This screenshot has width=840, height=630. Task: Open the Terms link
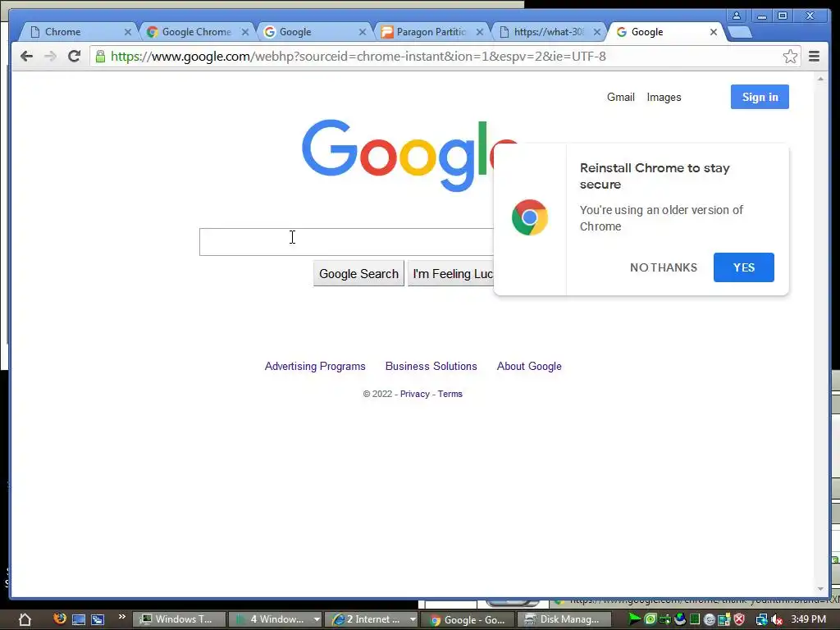[x=450, y=394]
